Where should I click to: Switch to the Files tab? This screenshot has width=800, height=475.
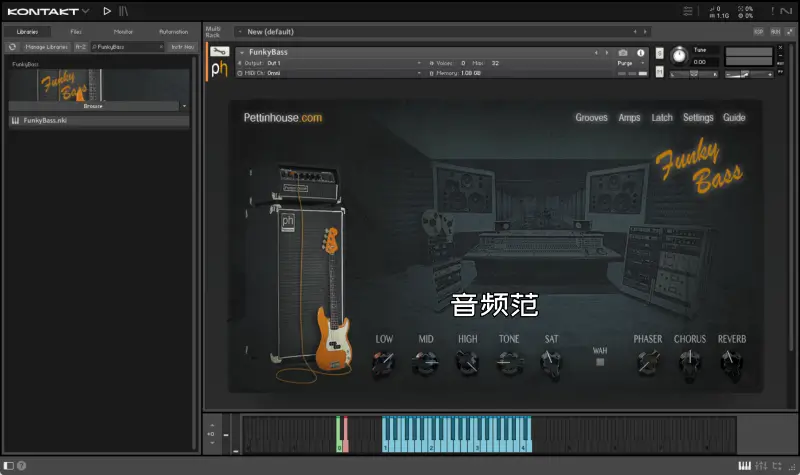(x=76, y=32)
